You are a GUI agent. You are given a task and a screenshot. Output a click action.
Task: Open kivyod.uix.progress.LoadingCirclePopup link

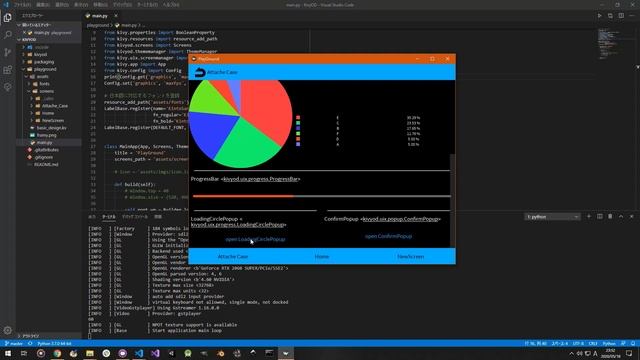[x=238, y=224]
